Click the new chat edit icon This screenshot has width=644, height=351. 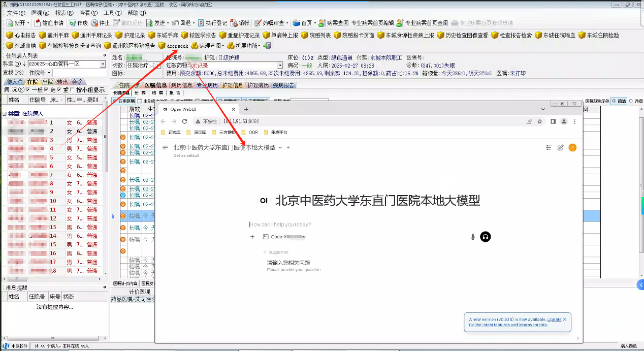(x=560, y=147)
